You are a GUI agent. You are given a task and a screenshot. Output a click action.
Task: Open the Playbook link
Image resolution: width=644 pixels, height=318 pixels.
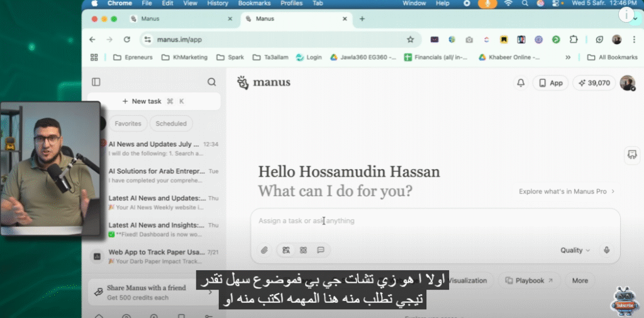pos(530,281)
